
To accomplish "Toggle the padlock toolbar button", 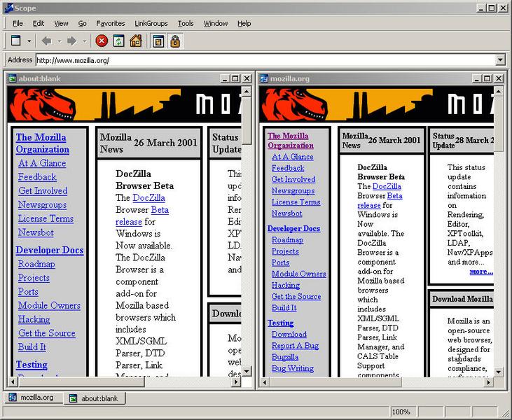I will [x=175, y=41].
